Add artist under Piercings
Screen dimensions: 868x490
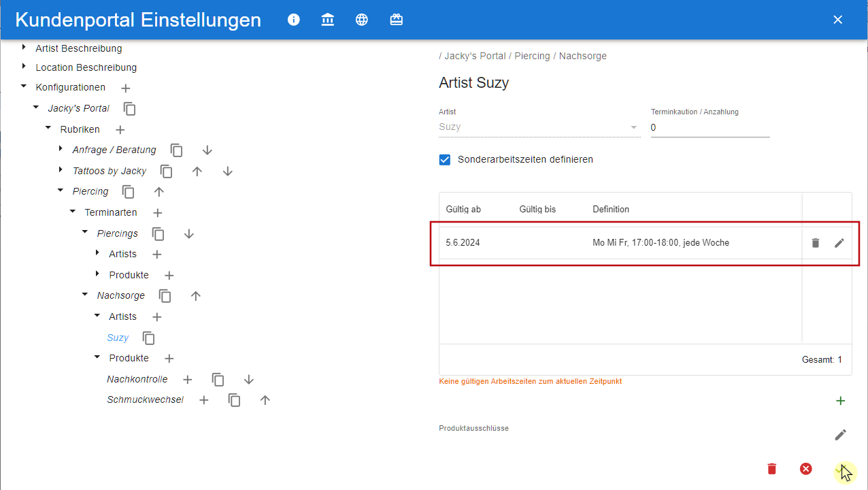coord(156,255)
